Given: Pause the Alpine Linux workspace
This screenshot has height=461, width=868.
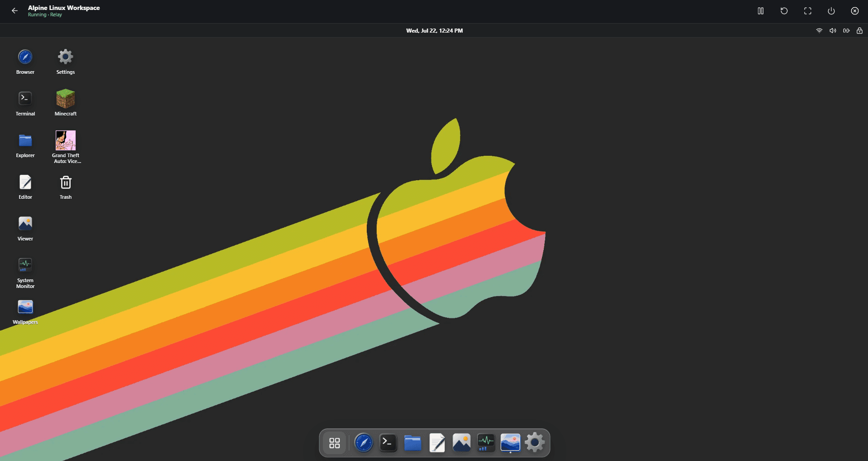Looking at the screenshot, I should pos(761,11).
